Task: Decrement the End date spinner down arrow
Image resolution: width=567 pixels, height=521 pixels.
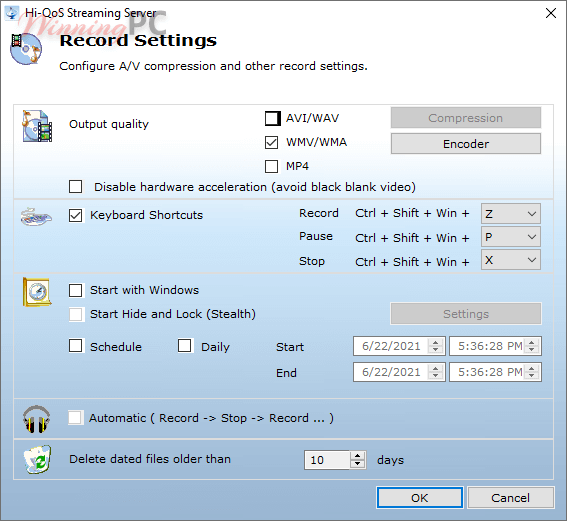Action: (x=436, y=376)
